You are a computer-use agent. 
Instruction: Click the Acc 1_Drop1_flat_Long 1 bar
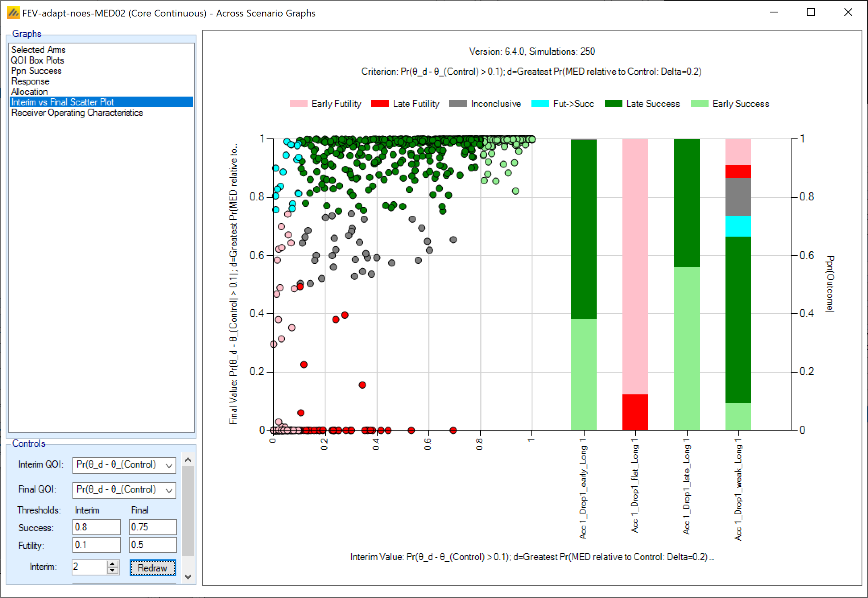point(635,282)
